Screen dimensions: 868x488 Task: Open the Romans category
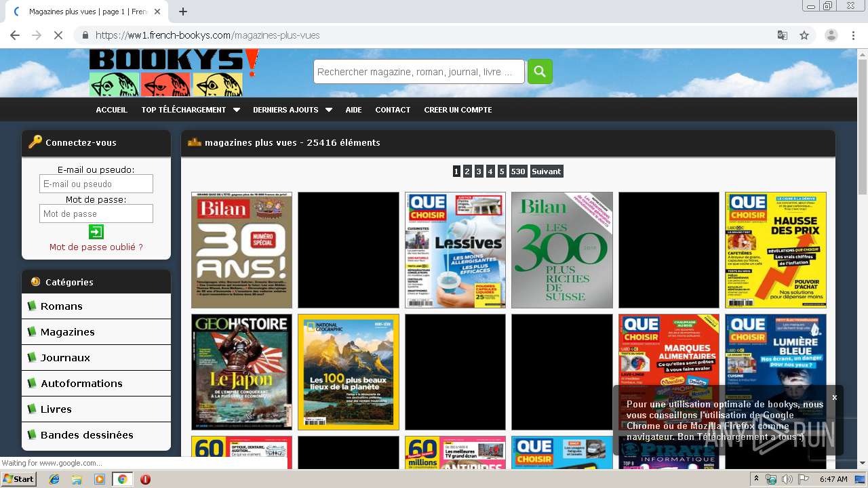point(96,306)
